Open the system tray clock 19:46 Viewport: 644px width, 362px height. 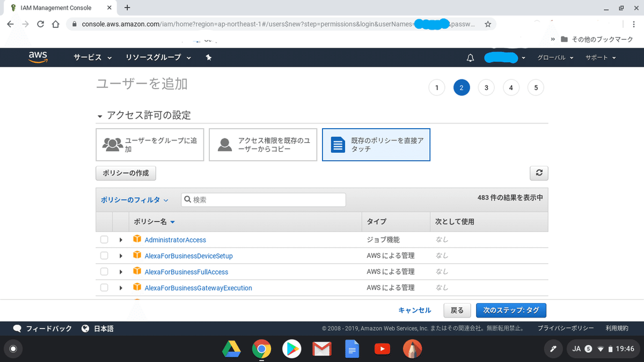(625, 349)
